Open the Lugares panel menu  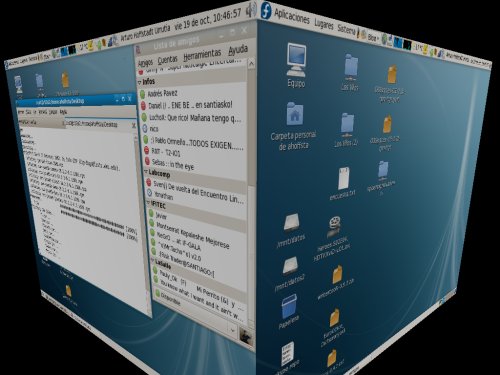[x=324, y=23]
